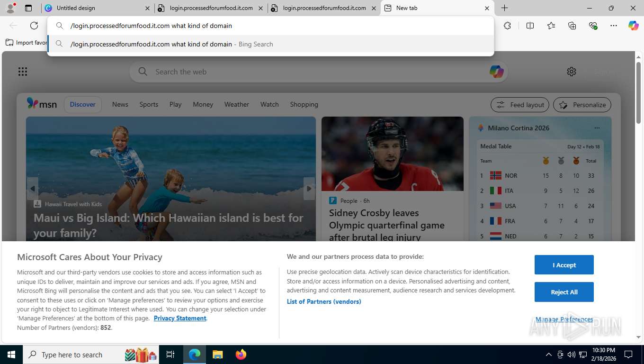Select the Discover feed tab
This screenshot has height=364, width=644.
(82, 104)
